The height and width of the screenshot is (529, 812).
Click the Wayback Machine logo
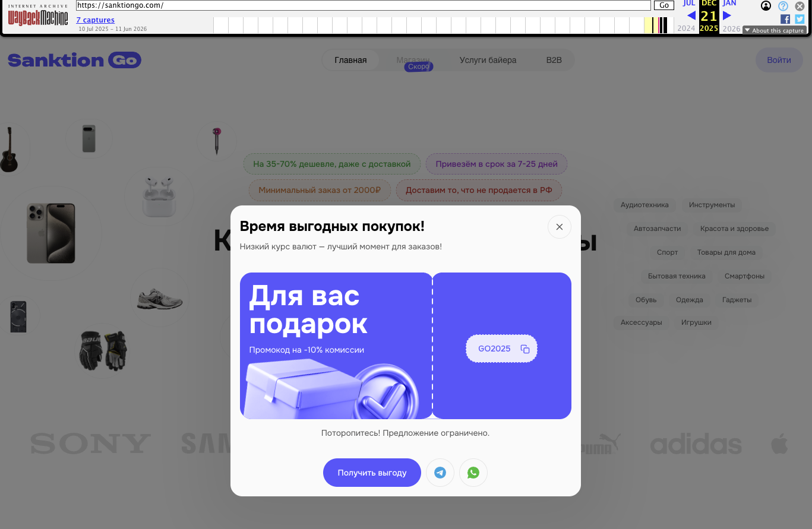[38, 17]
